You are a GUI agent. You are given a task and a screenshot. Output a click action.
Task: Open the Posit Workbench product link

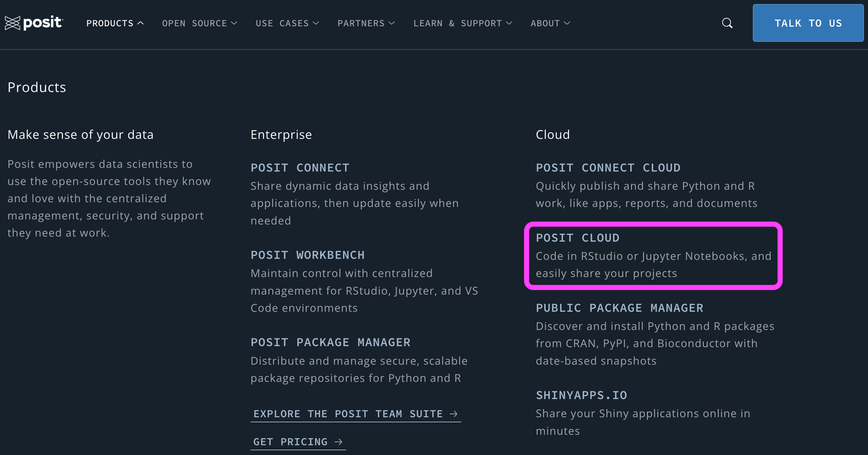click(x=308, y=255)
